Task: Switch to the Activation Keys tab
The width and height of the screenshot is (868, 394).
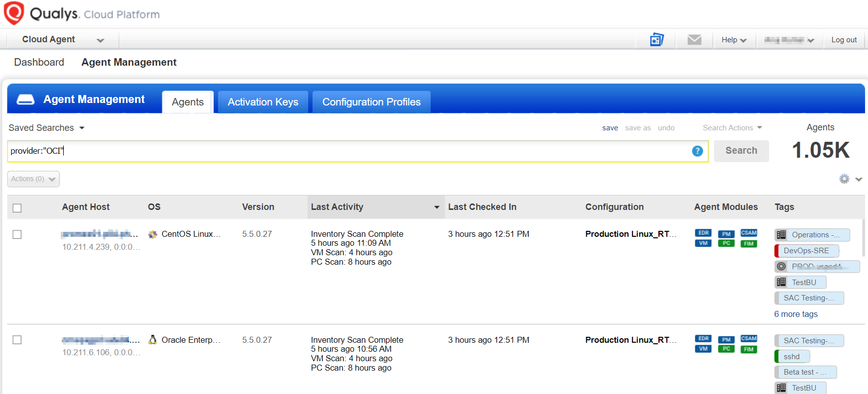Action: coord(263,102)
